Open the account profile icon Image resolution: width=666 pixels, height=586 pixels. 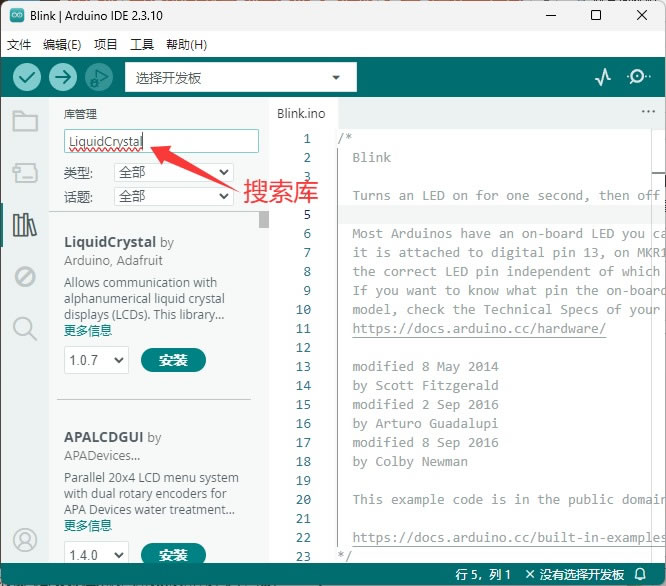[25, 540]
